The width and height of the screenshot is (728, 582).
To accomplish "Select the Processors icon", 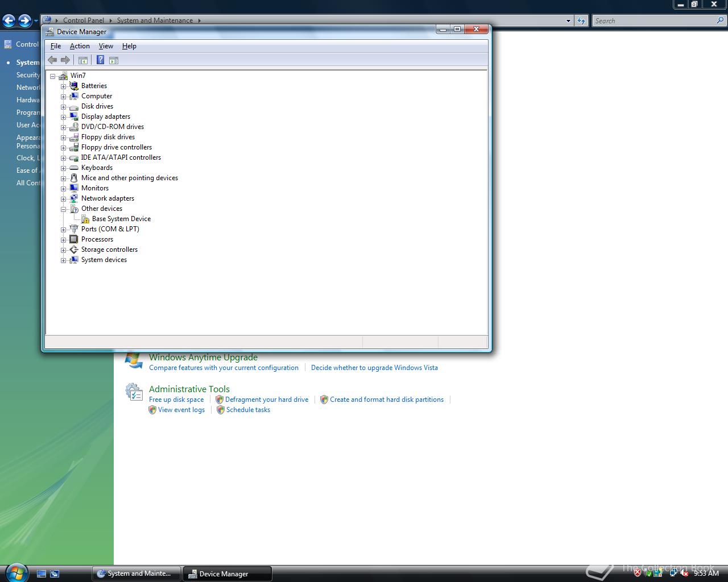I will [73, 239].
